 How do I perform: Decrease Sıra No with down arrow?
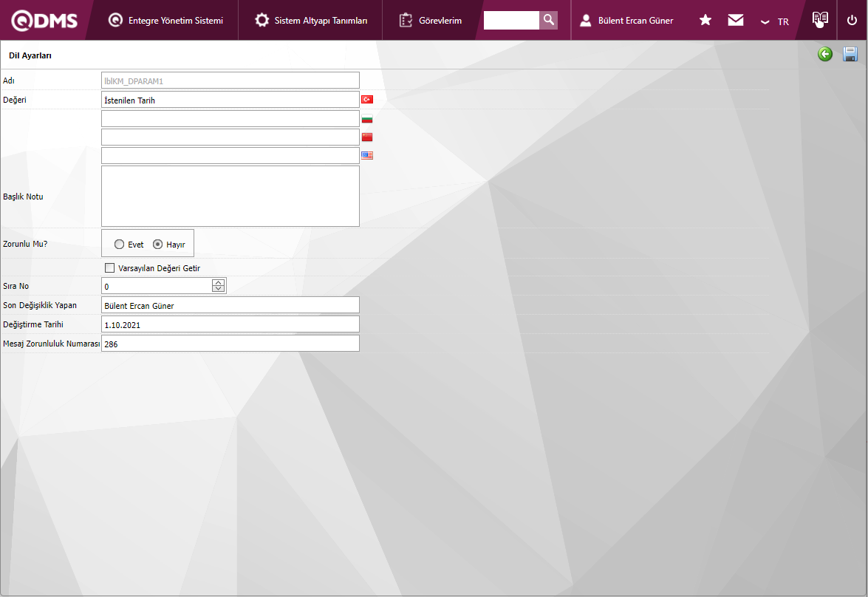point(219,289)
